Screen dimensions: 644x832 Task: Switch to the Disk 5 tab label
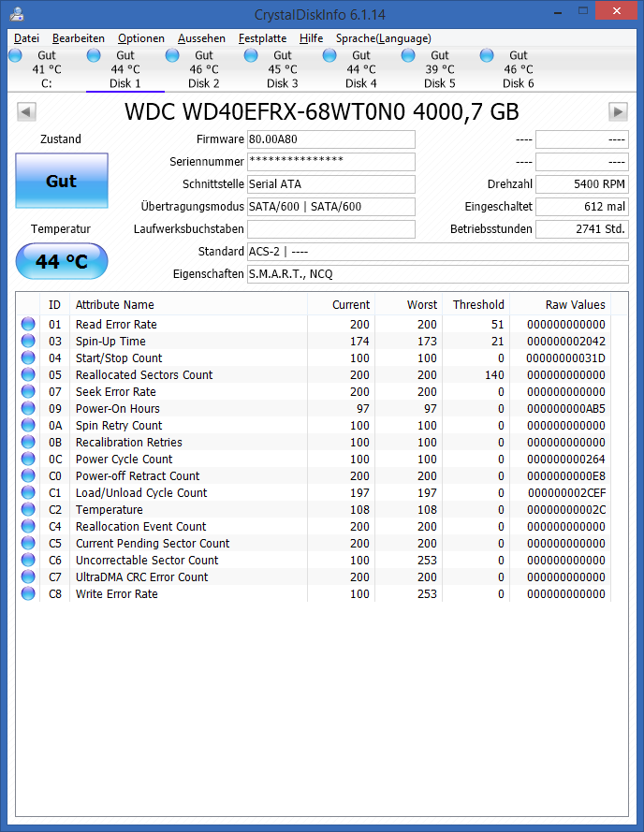click(440, 83)
